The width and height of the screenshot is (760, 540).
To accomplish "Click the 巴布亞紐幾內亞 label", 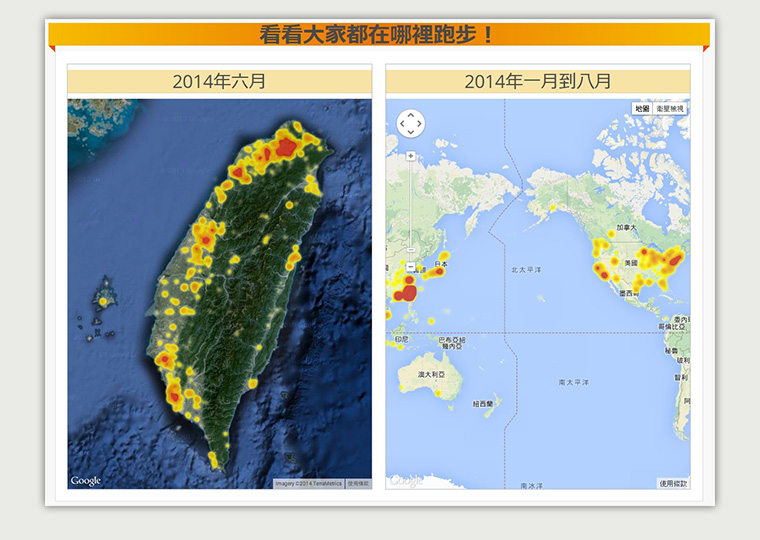I will 452,343.
